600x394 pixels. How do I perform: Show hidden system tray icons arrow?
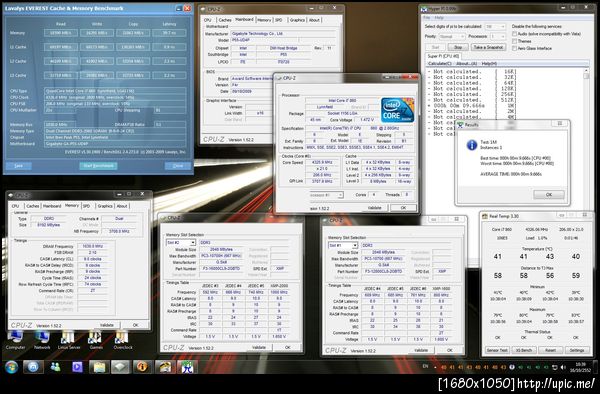pyautogui.click(x=435, y=367)
